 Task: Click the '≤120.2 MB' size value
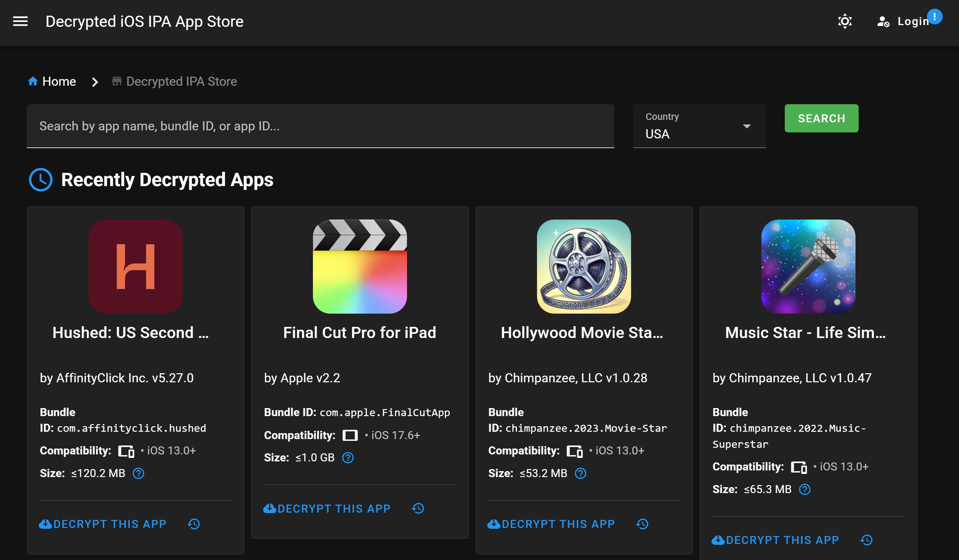pyautogui.click(x=98, y=473)
